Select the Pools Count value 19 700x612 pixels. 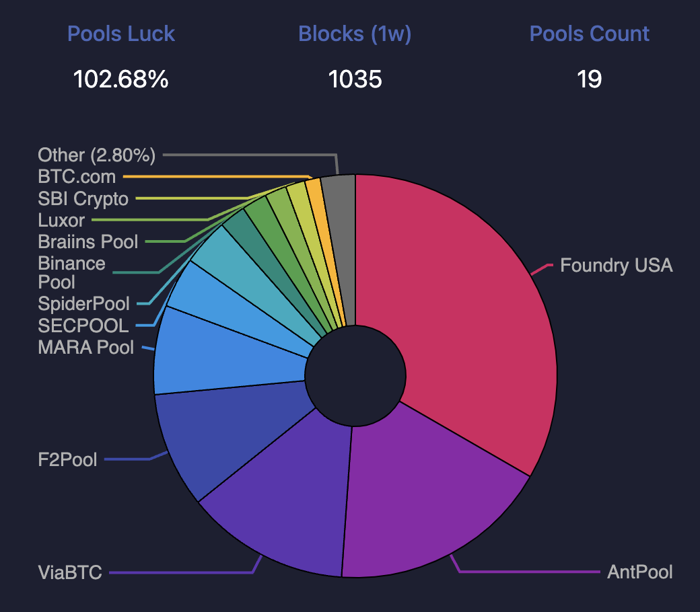pyautogui.click(x=590, y=79)
